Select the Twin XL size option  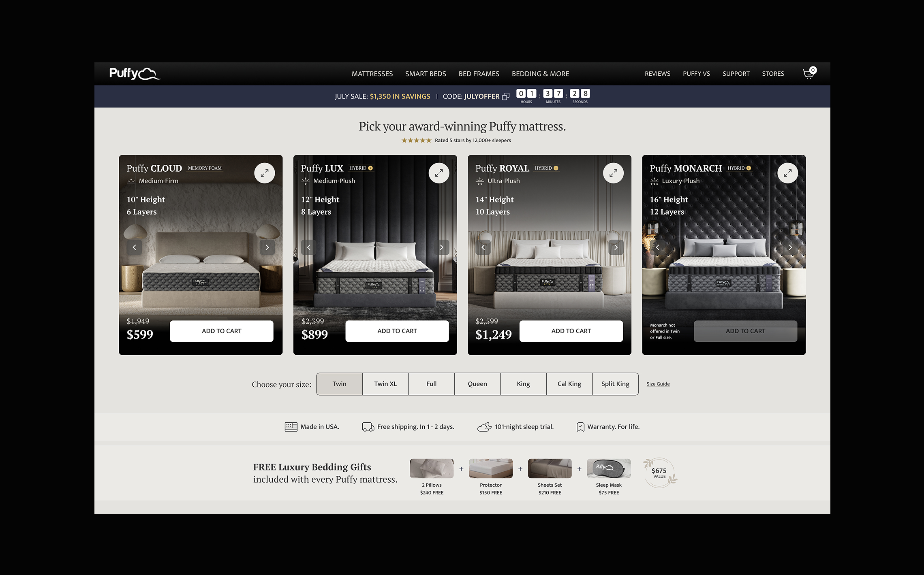(385, 384)
